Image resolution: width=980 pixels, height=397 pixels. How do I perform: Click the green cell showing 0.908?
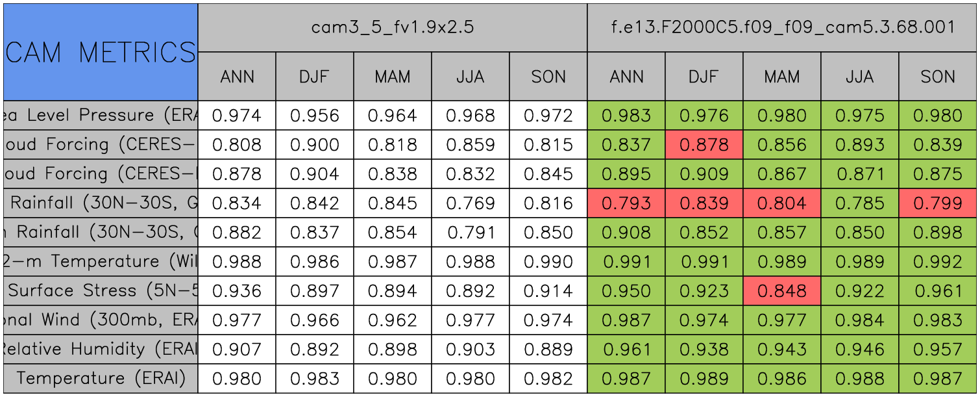pyautogui.click(x=626, y=233)
